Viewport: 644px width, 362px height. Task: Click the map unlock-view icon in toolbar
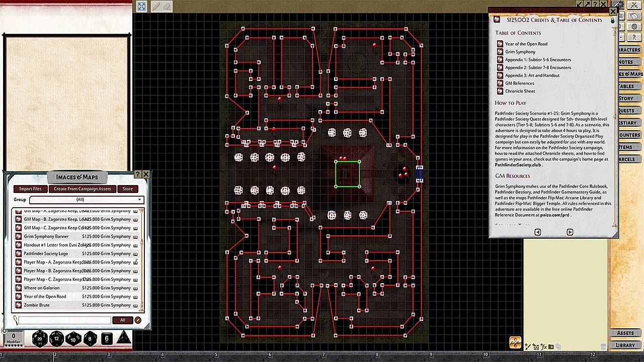point(141,7)
